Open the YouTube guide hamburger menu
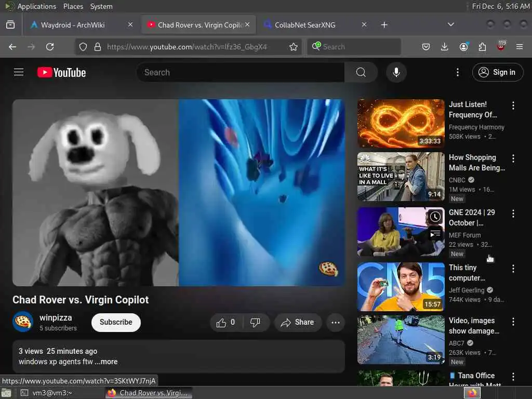Viewport: 532px width, 399px height. [x=19, y=72]
